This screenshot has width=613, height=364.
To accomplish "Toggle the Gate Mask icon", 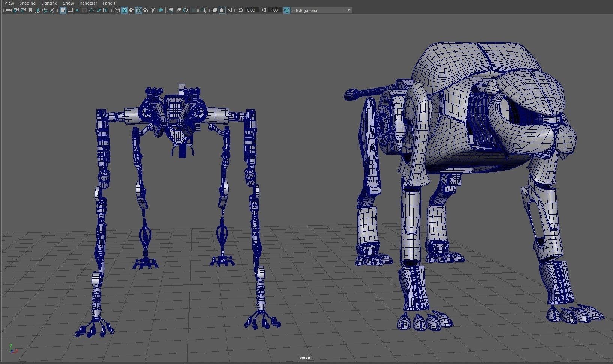I will [84, 10].
